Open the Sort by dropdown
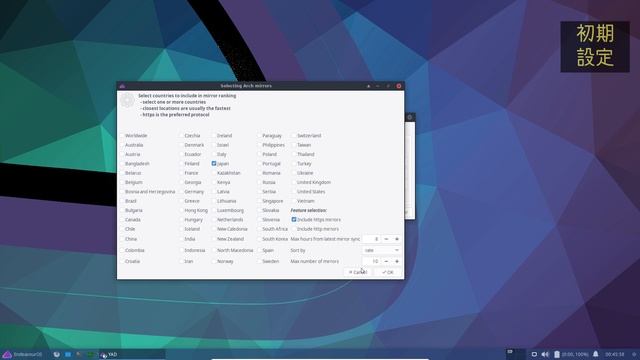This screenshot has height=360, width=640. point(381,250)
